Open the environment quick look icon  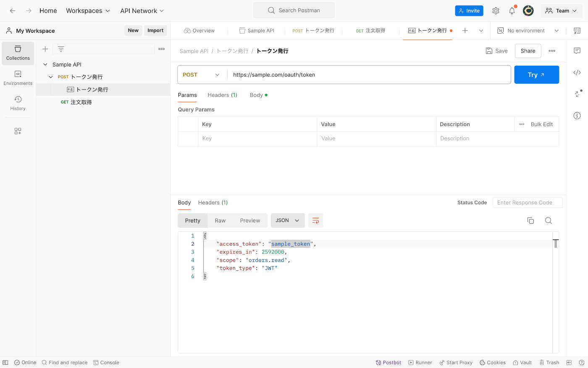tap(577, 31)
